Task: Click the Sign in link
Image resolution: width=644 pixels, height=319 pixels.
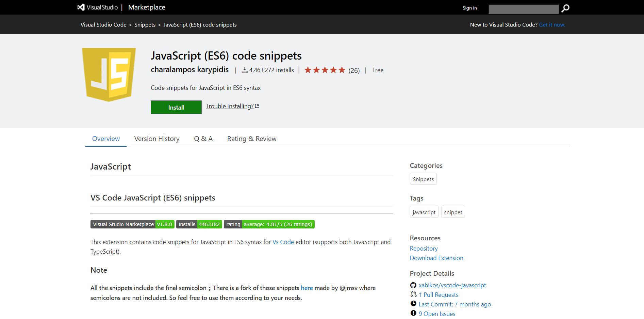Action: point(469,8)
